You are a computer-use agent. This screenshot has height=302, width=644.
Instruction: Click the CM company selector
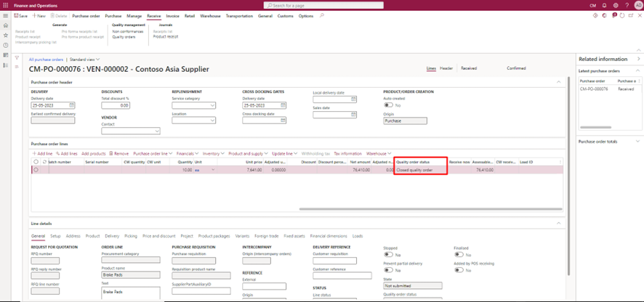pos(592,6)
